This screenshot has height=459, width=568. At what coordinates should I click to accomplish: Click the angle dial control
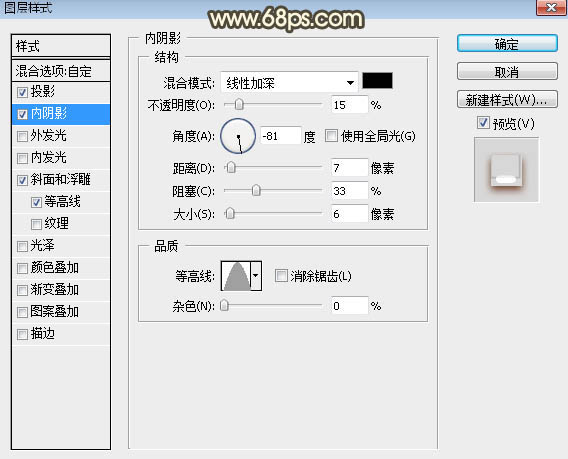[x=238, y=136]
